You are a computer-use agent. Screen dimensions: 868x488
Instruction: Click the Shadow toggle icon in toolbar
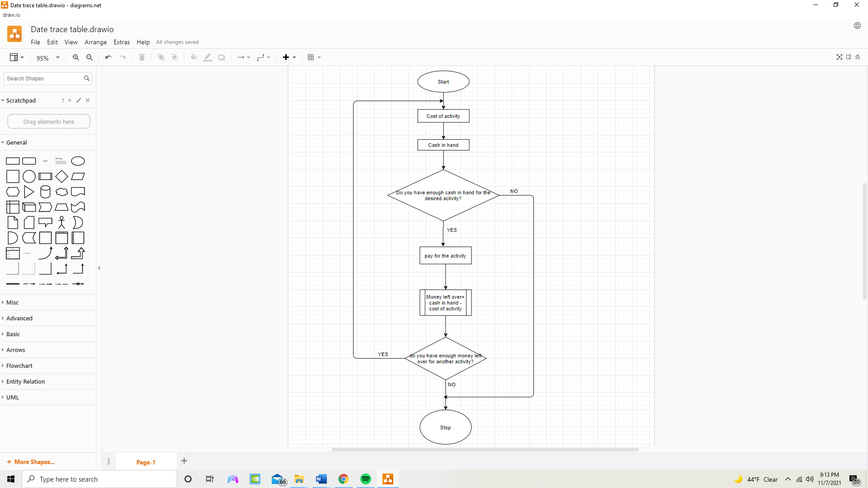click(x=222, y=57)
